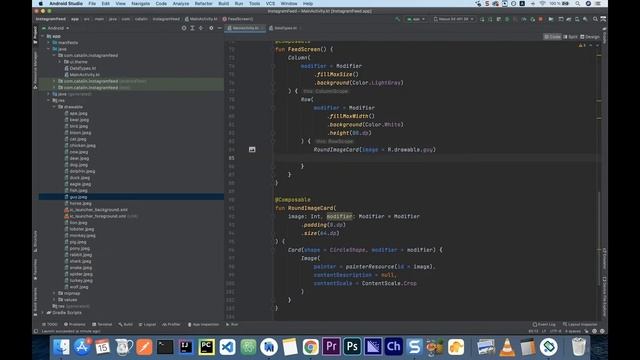Open the Event Log
The height and width of the screenshot is (360, 640).
(x=544, y=324)
